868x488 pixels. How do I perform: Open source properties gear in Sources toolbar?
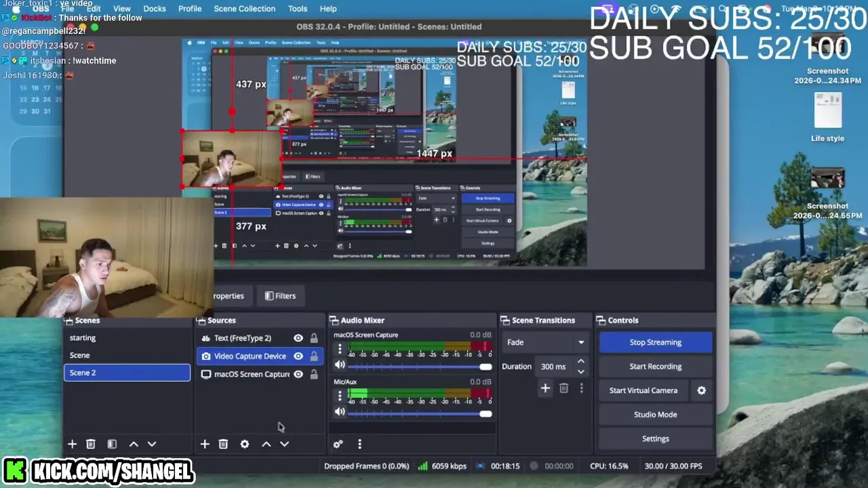pyautogui.click(x=245, y=444)
